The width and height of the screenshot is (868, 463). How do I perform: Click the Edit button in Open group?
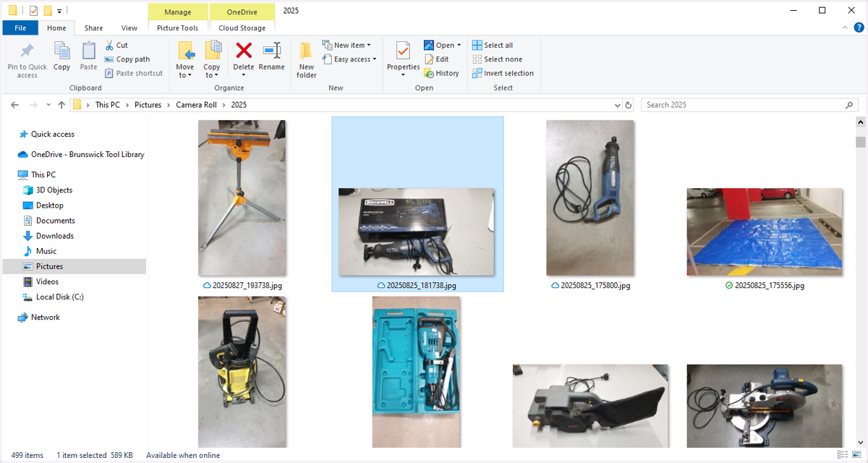point(436,59)
